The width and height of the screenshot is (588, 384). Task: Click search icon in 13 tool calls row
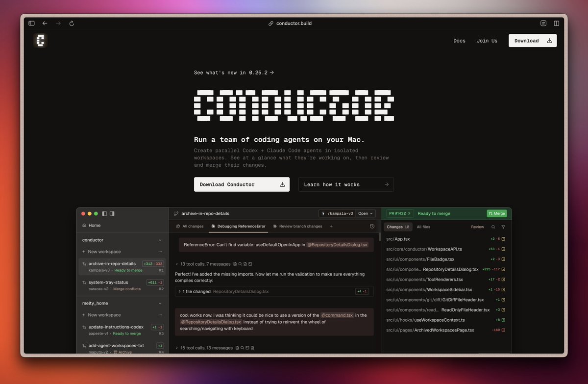click(x=240, y=264)
